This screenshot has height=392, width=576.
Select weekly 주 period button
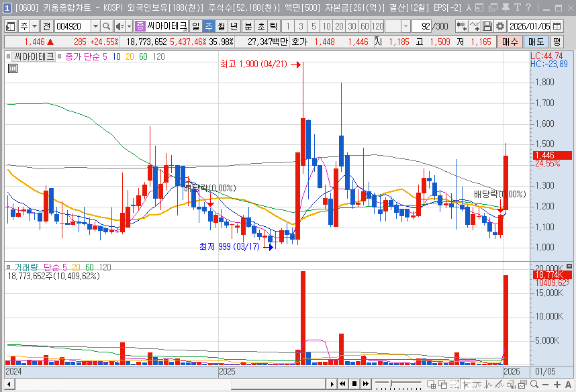coord(209,26)
